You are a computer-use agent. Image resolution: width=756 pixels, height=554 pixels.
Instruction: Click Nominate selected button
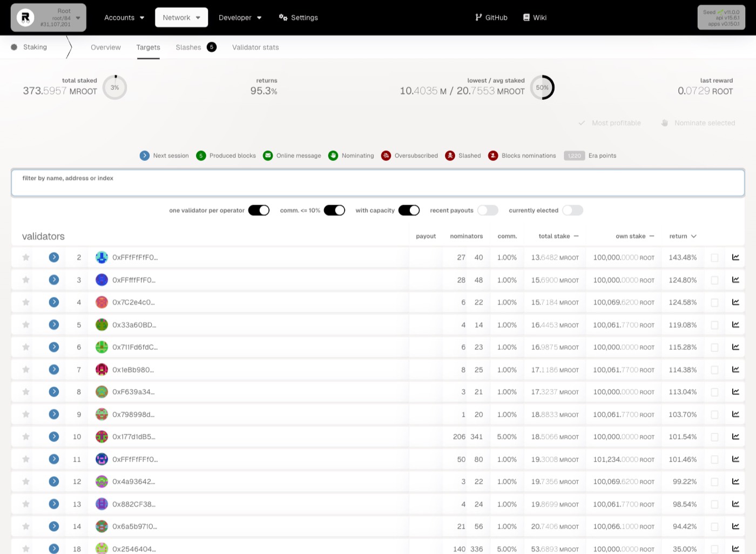(x=698, y=123)
